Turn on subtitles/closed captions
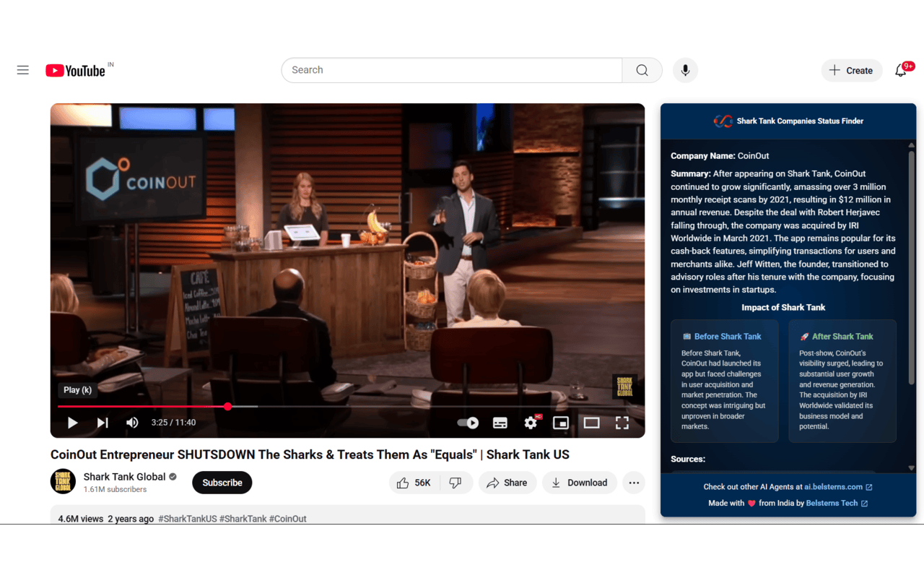This screenshot has width=924, height=578. click(500, 423)
